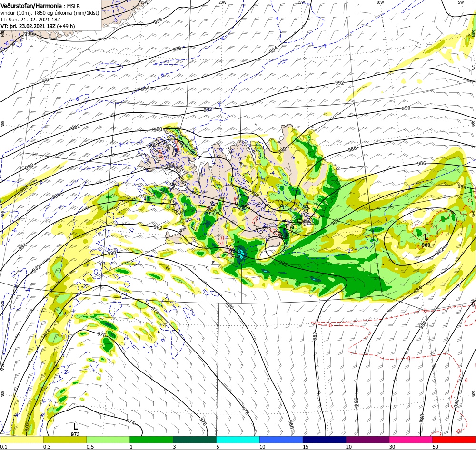
Task: Click the legend value '0.3'
Action: tap(47, 447)
